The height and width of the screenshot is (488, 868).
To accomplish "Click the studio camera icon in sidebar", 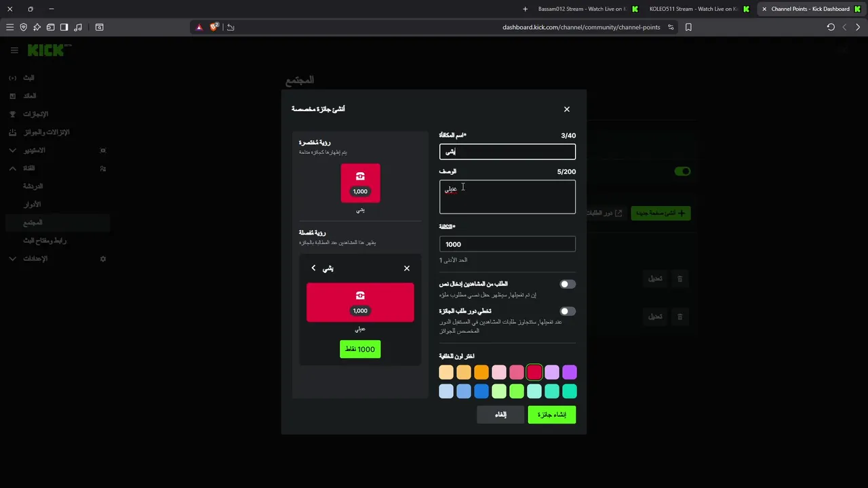I will (x=103, y=150).
